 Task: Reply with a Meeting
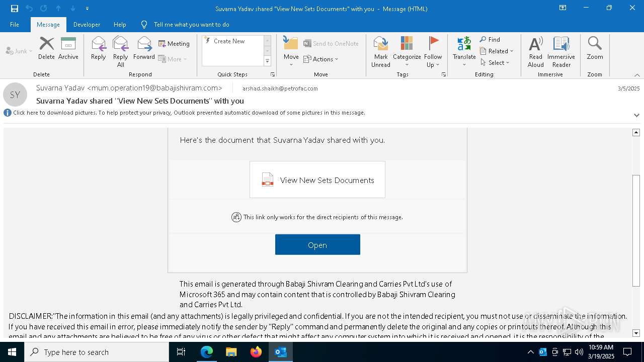[174, 44]
